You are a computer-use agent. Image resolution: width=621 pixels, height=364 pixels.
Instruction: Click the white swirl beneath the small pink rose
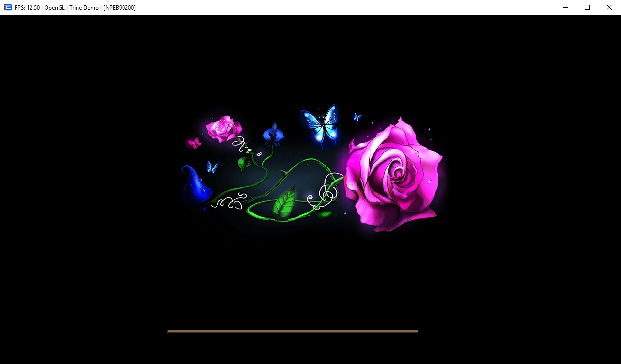coord(246,147)
